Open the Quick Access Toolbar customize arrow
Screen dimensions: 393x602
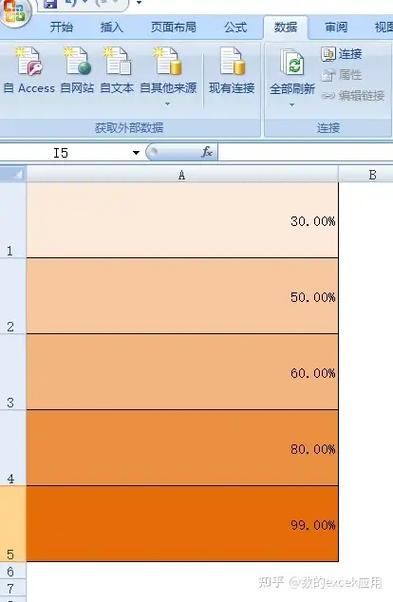coord(139,3)
